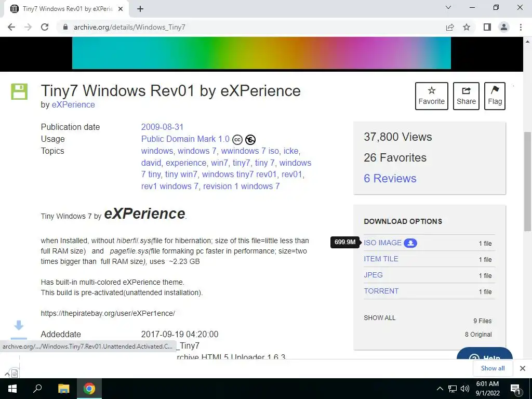The height and width of the screenshot is (399, 532).
Task: Click the page vertical scrollbar thumb
Action: pos(528,181)
